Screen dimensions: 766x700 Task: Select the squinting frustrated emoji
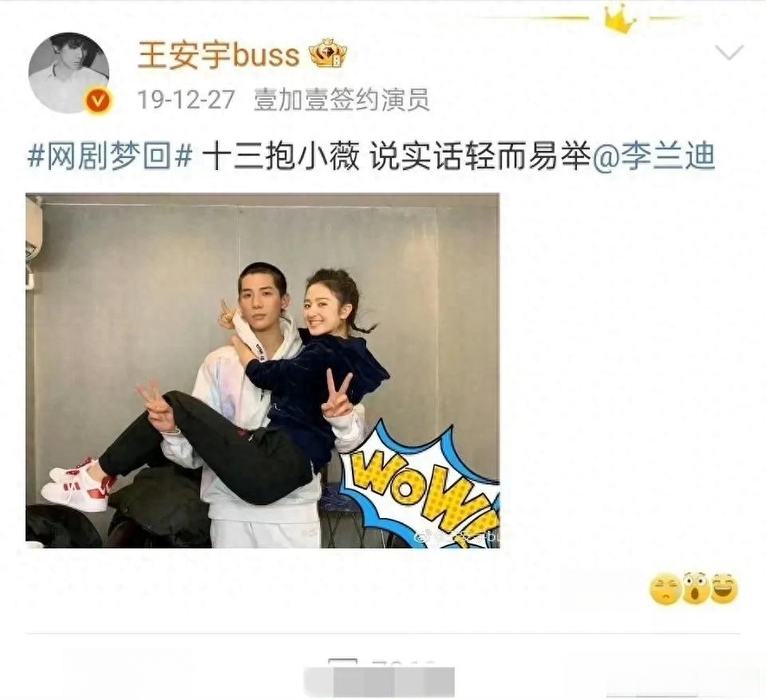(x=665, y=590)
